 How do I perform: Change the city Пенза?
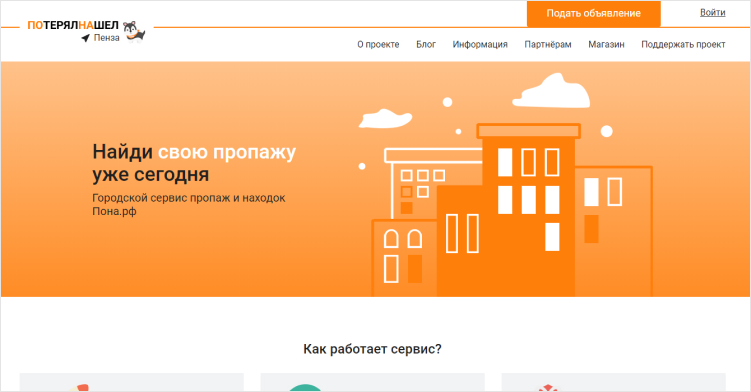coord(106,38)
